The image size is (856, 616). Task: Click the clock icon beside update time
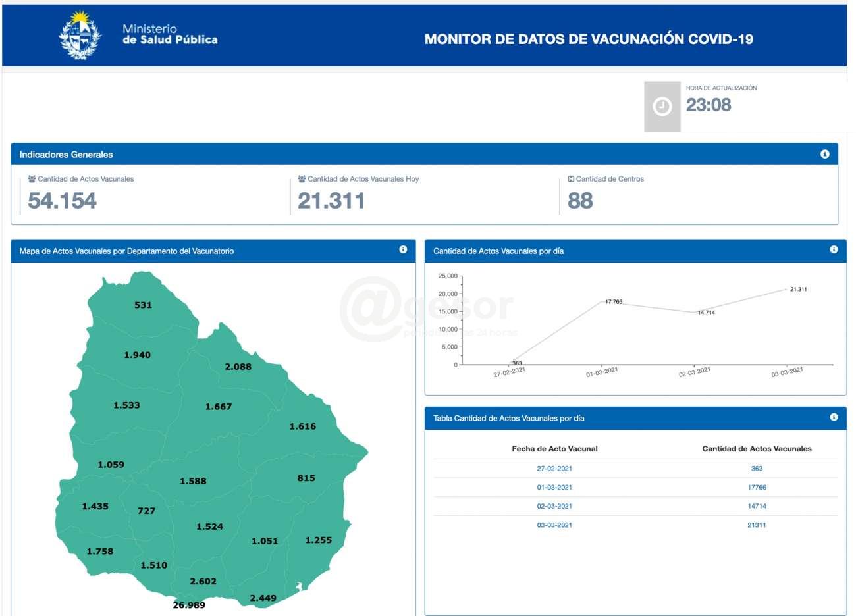[x=662, y=107]
